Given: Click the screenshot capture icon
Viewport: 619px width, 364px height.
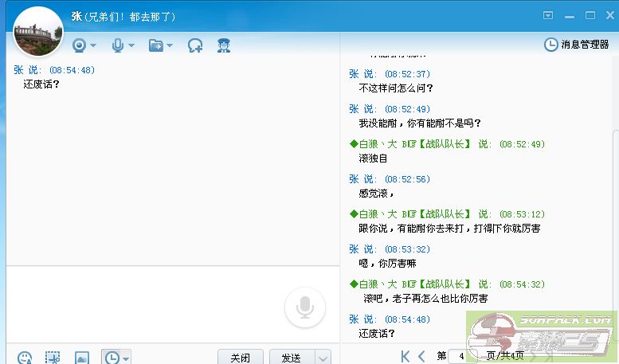Looking at the screenshot, I should [x=53, y=358].
